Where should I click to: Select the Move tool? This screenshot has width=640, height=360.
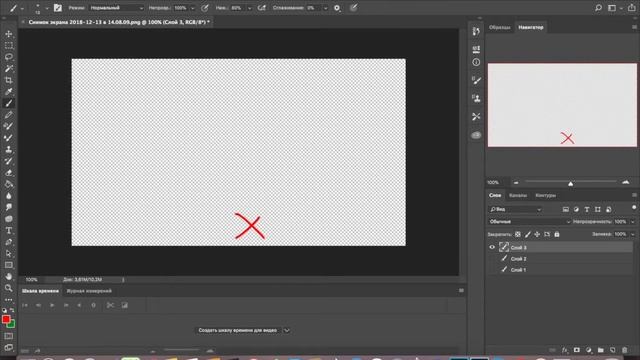(x=9, y=34)
